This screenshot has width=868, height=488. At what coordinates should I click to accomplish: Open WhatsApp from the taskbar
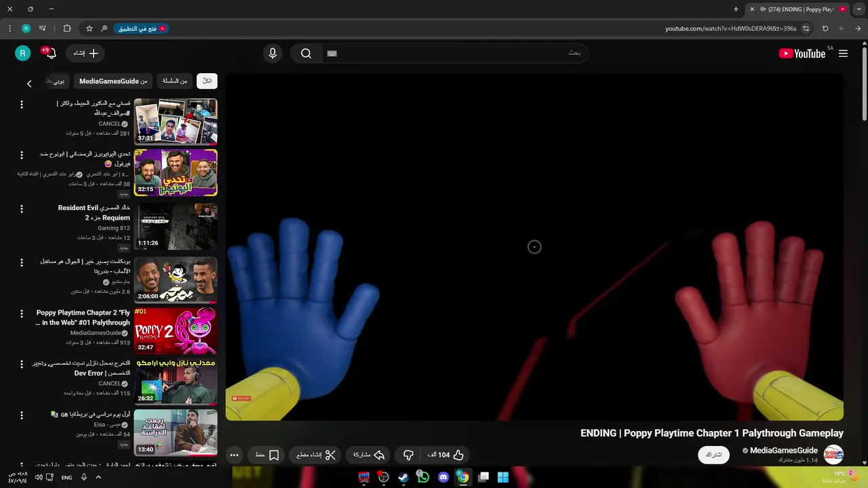(x=423, y=477)
